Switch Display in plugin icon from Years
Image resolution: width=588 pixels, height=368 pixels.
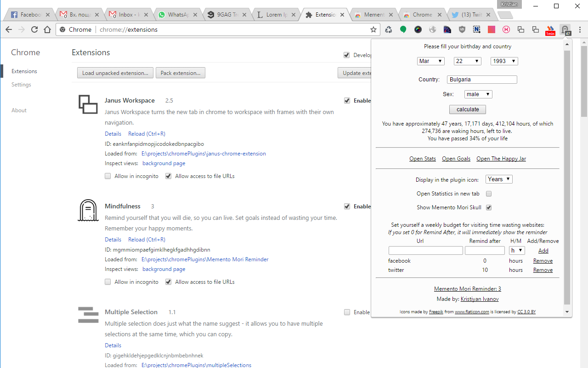point(499,179)
